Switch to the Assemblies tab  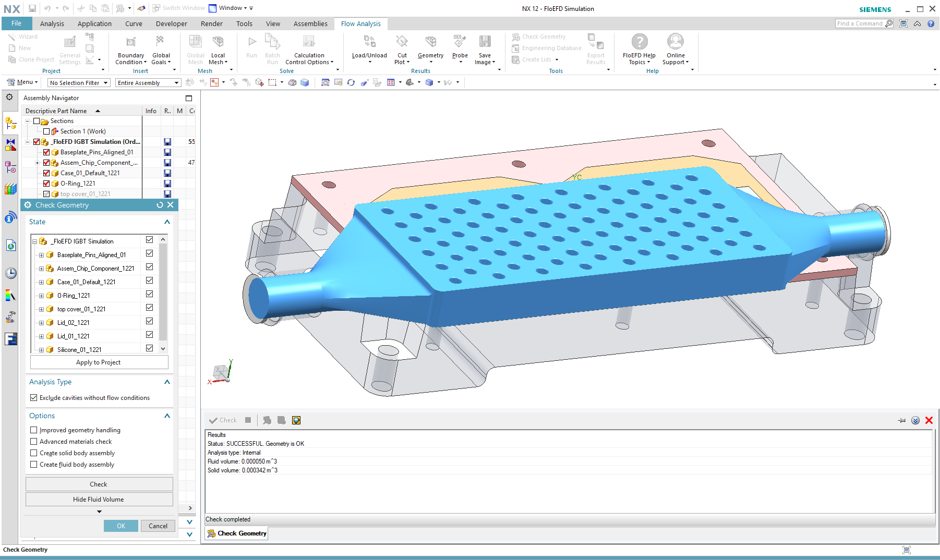click(310, 23)
